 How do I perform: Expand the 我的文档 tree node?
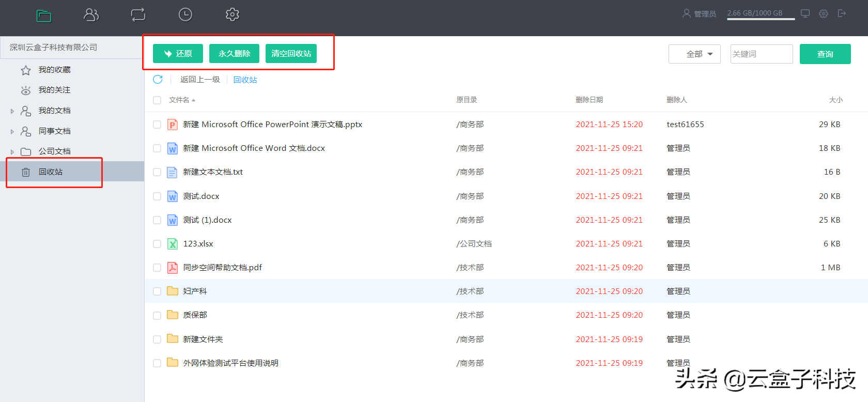point(12,111)
